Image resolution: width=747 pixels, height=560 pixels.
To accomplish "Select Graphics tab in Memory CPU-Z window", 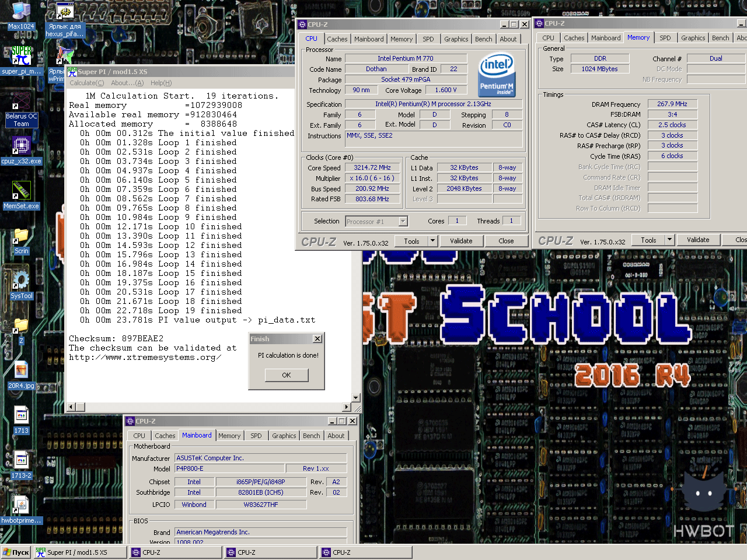I will (x=693, y=38).
